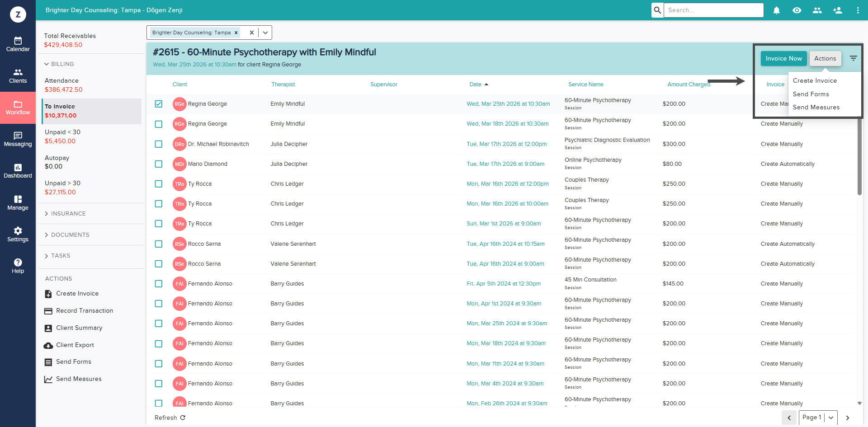Click the Send Forms list icon
This screenshot has width=868, height=427.
[48, 362]
